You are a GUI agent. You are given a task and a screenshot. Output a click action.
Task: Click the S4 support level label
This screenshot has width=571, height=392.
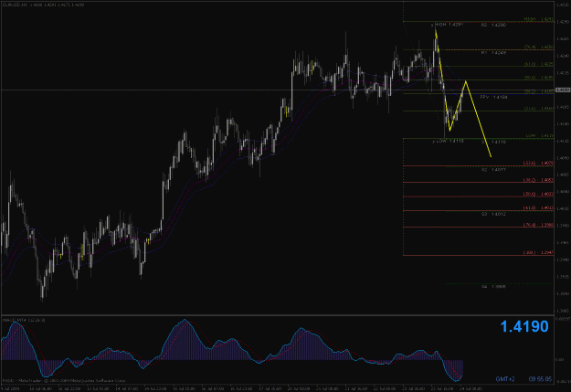click(493, 287)
